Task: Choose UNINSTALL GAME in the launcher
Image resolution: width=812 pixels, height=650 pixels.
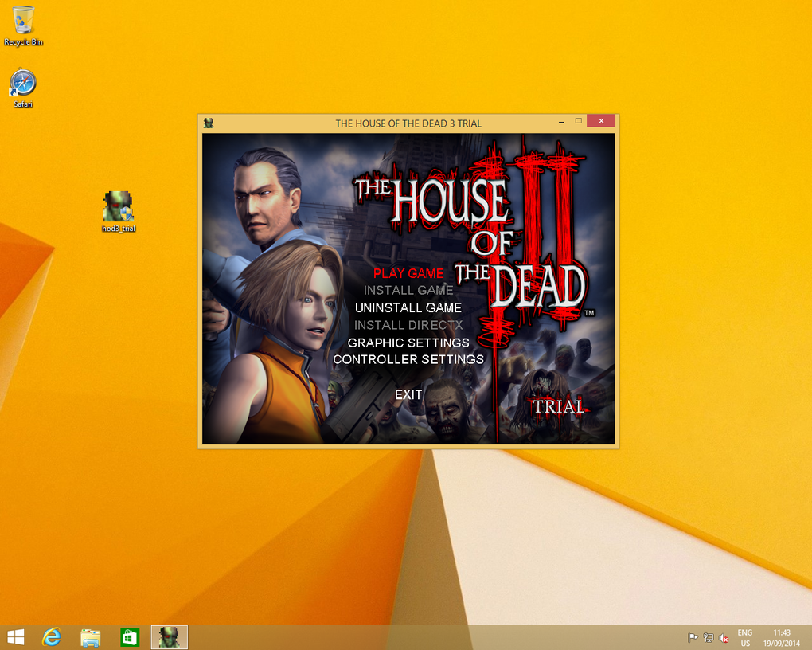Action: pyautogui.click(x=408, y=308)
